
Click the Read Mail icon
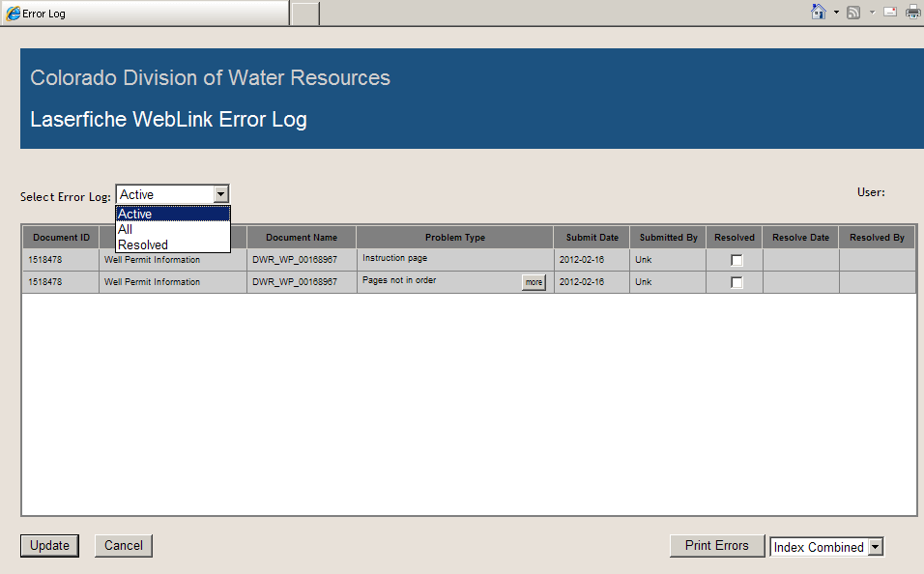[890, 12]
